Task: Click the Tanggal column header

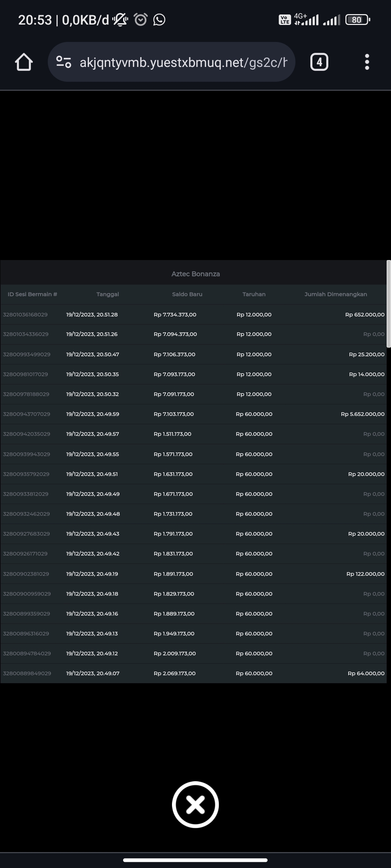Action: tap(108, 294)
